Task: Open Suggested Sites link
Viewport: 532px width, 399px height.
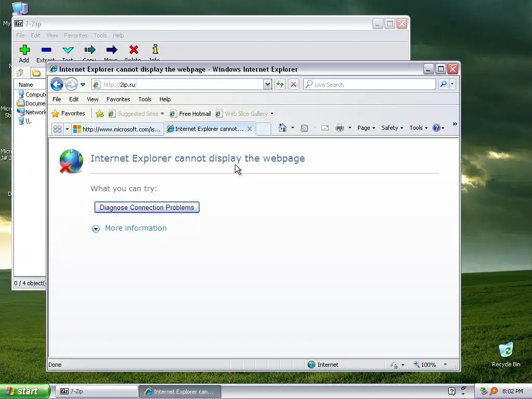Action: [x=136, y=114]
